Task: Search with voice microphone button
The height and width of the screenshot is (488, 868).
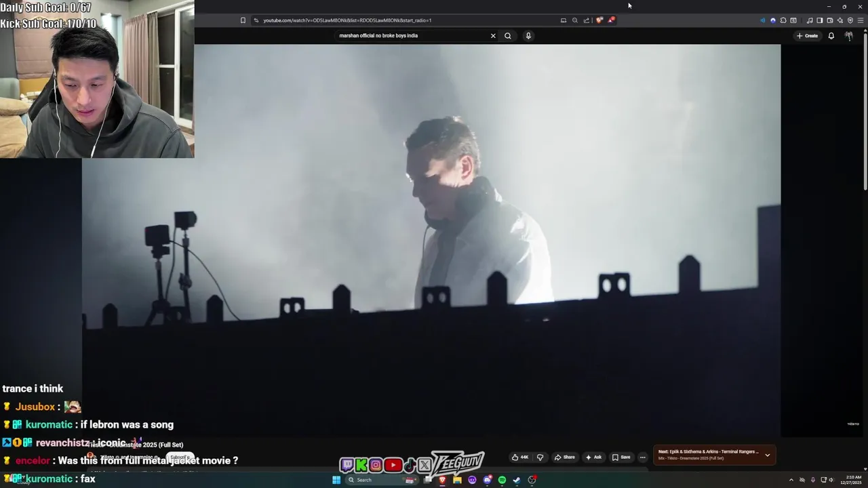Action: (528, 36)
